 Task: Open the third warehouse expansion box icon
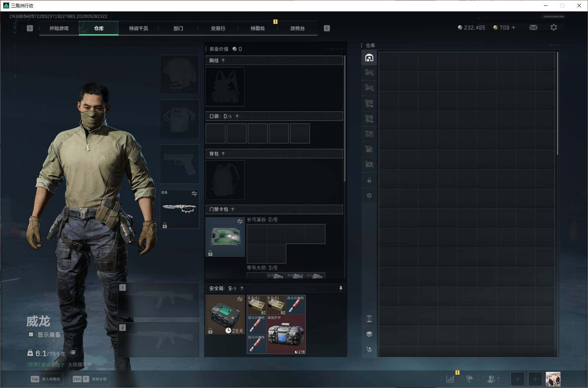(x=369, y=103)
